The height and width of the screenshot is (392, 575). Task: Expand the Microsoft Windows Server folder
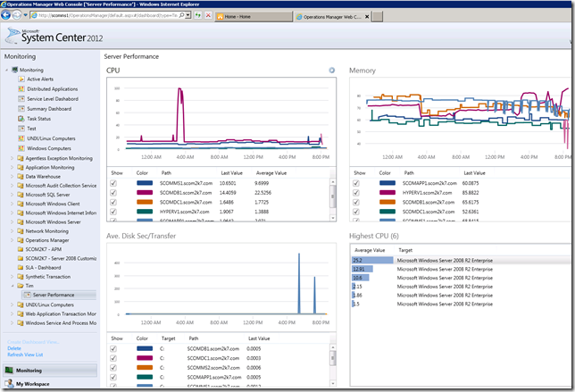tap(12, 221)
